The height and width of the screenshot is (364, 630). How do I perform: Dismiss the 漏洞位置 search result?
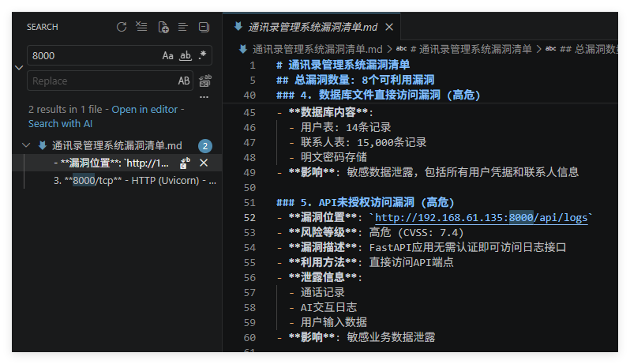(204, 163)
